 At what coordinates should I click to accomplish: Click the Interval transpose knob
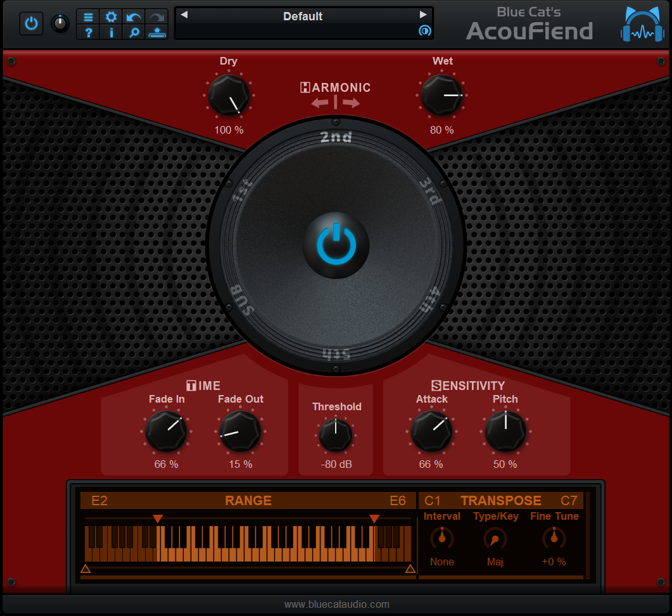(x=442, y=538)
